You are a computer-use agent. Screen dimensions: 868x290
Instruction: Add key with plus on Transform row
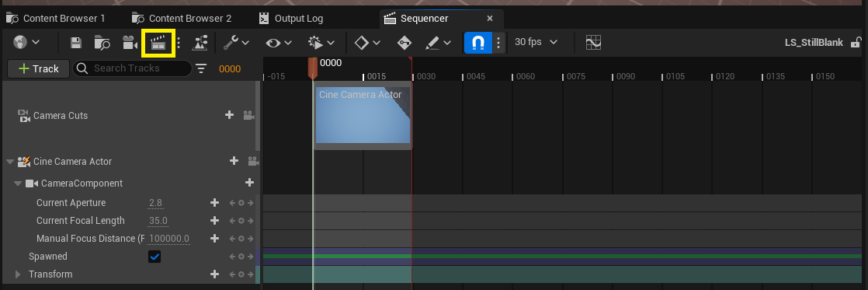[215, 274]
